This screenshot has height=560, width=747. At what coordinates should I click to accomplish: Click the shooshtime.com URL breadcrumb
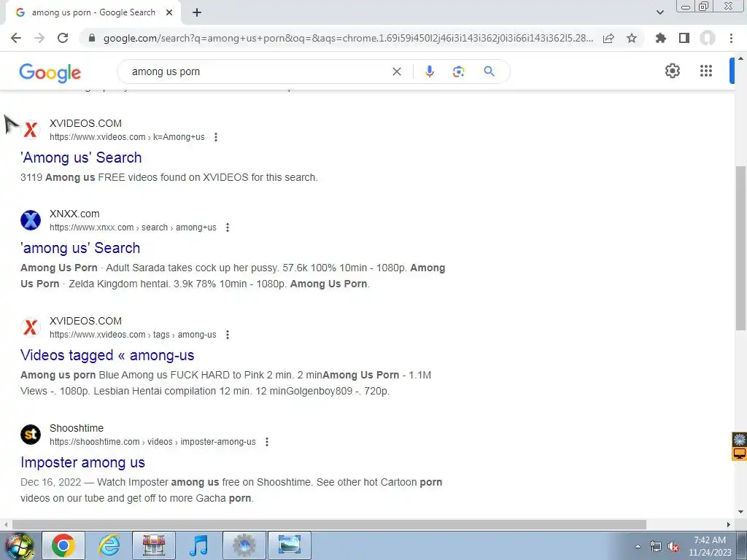point(152,442)
